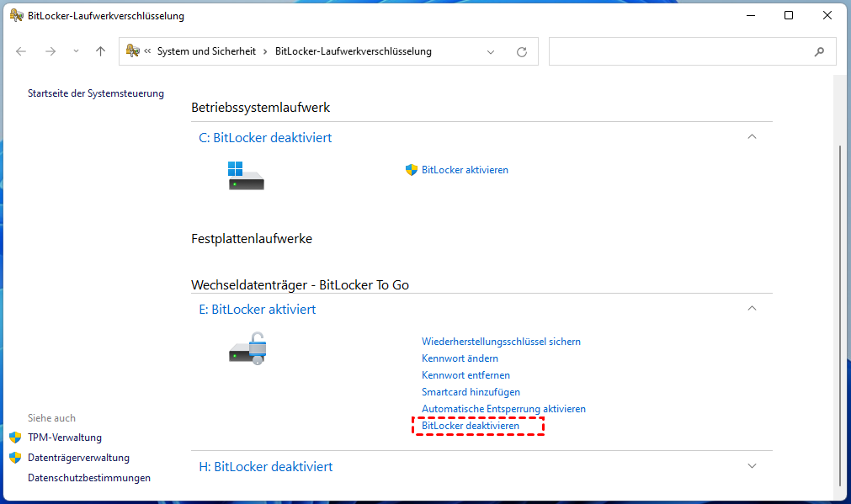Minimize the BitLocker window
851x504 pixels.
pos(751,16)
